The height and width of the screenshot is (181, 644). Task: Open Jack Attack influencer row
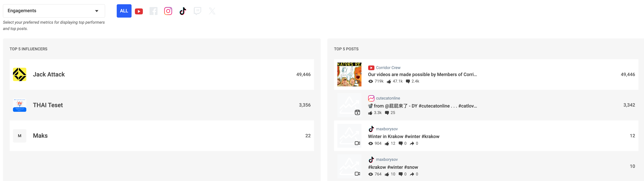click(162, 74)
